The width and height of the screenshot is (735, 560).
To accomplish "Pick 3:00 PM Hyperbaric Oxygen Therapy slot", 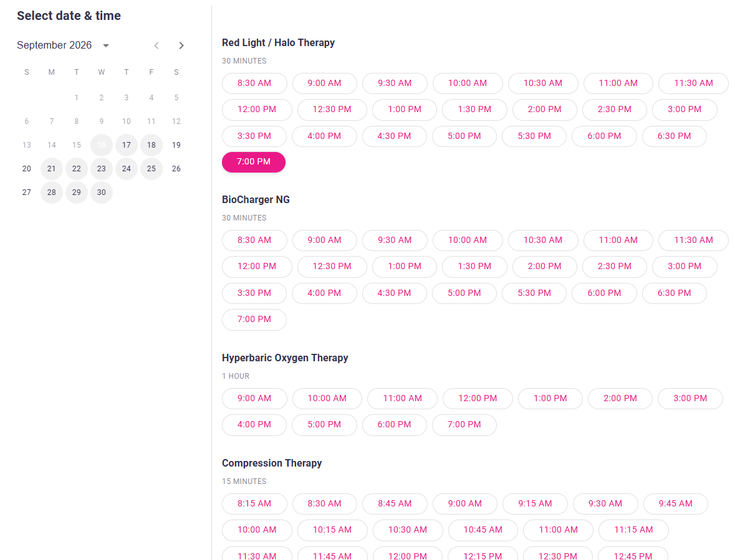I will (x=690, y=399).
